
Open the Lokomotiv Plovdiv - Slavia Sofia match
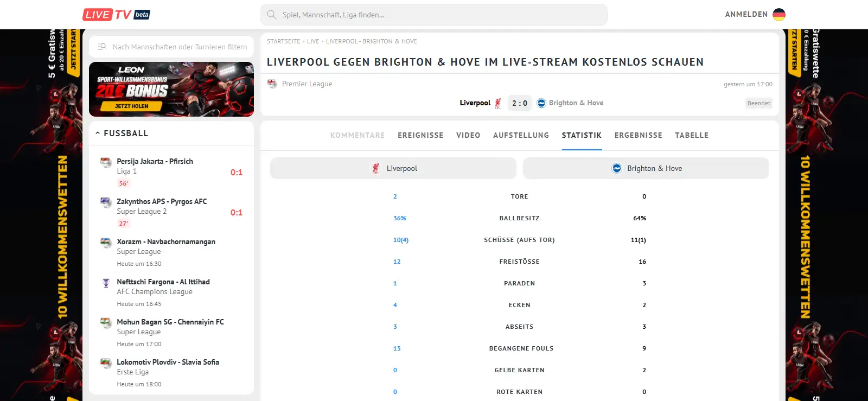(171, 372)
